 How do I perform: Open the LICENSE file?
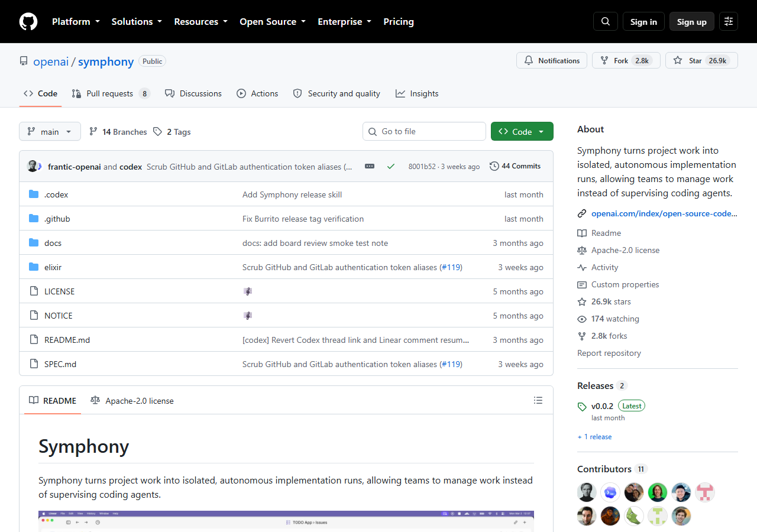click(x=59, y=291)
